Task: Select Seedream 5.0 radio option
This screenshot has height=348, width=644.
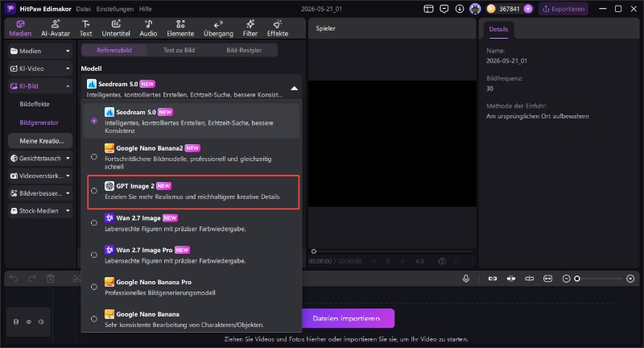Action: point(94,121)
